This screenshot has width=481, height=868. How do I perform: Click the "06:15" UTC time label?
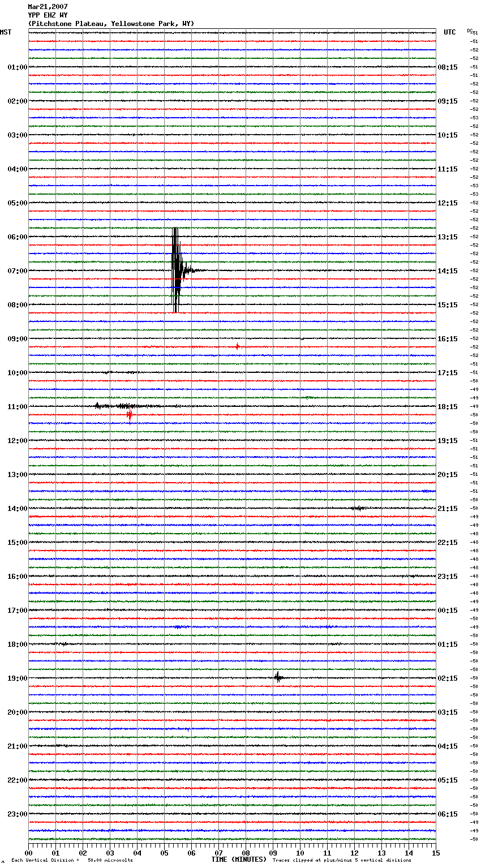[448, 814]
